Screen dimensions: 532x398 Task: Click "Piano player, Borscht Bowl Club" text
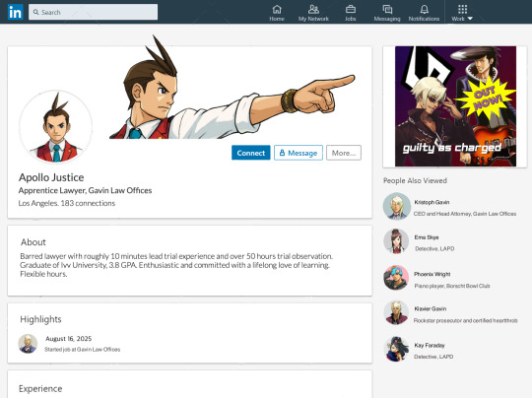452,286
